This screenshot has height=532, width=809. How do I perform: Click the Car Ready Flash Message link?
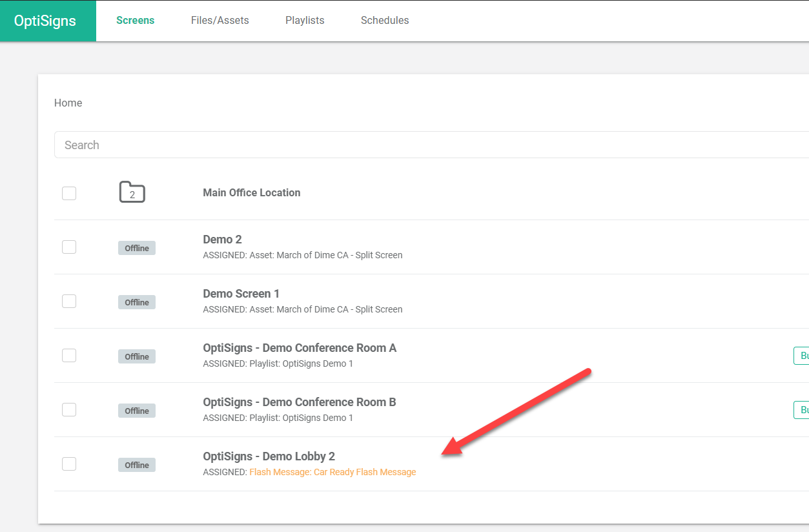[333, 472]
